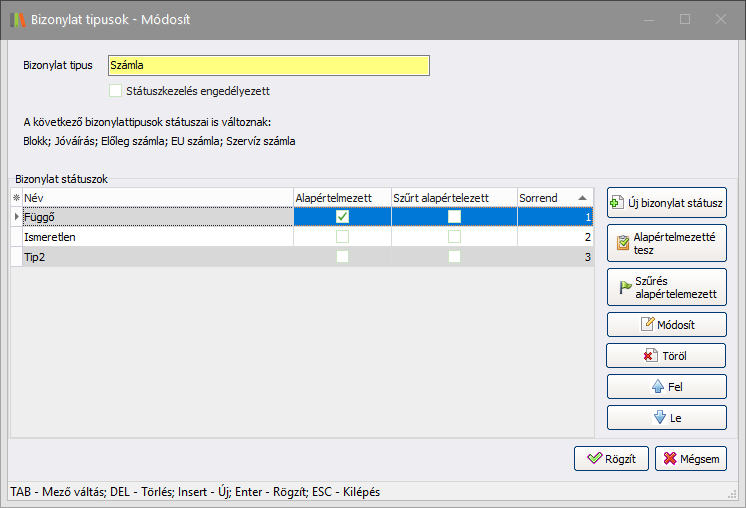746x508 pixels.
Task: Click the green plus icon for new status
Action: [616, 203]
